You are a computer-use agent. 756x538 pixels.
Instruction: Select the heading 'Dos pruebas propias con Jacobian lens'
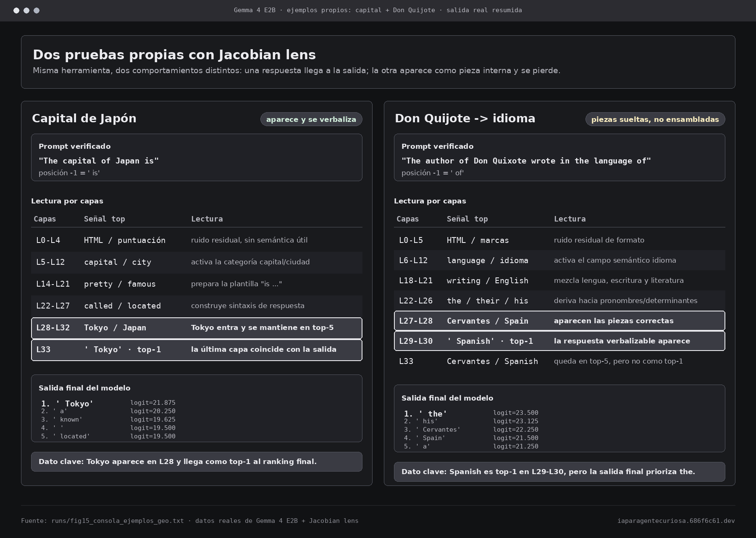174,55
